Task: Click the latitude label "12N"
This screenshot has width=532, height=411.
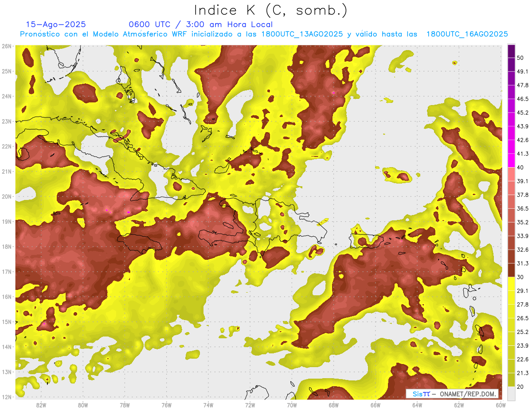Action: point(7,397)
